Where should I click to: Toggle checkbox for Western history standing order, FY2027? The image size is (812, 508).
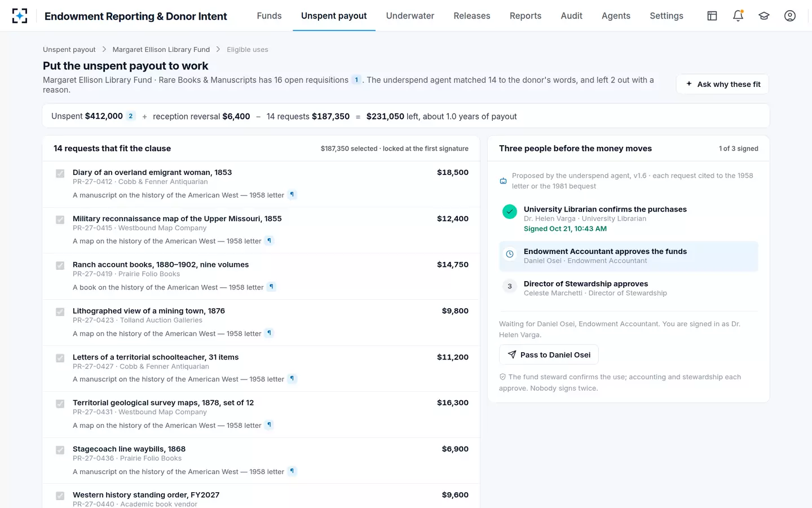coord(60,496)
